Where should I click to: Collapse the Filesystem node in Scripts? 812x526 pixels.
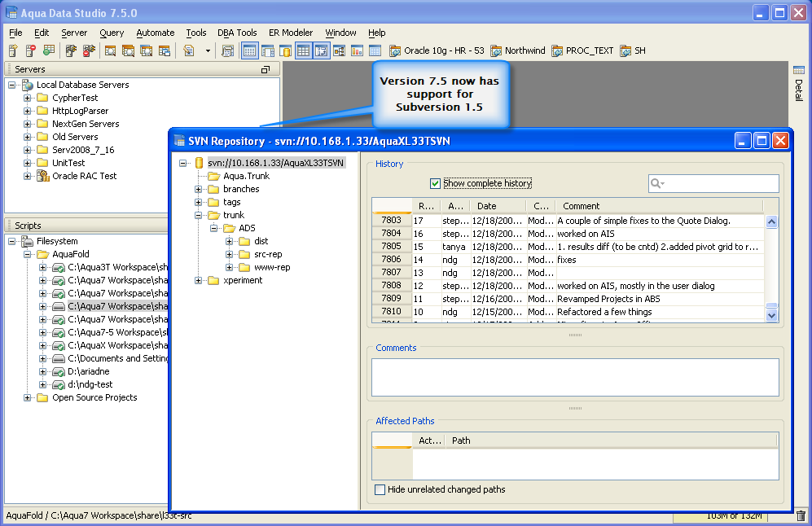(x=12, y=241)
